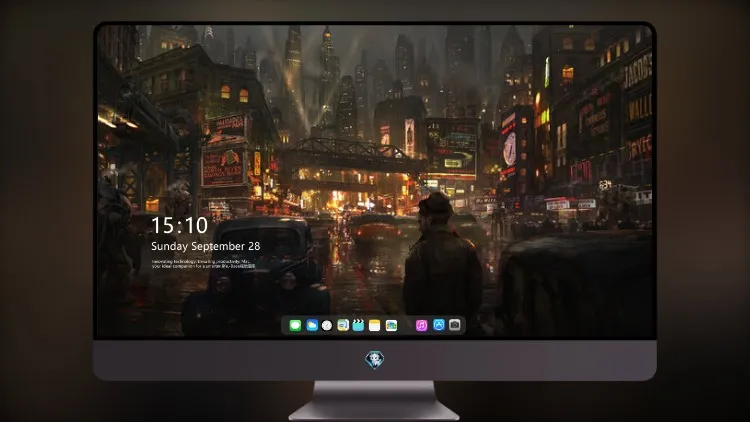
Task: Click the Sunday September 28 date
Action: pyautogui.click(x=206, y=246)
